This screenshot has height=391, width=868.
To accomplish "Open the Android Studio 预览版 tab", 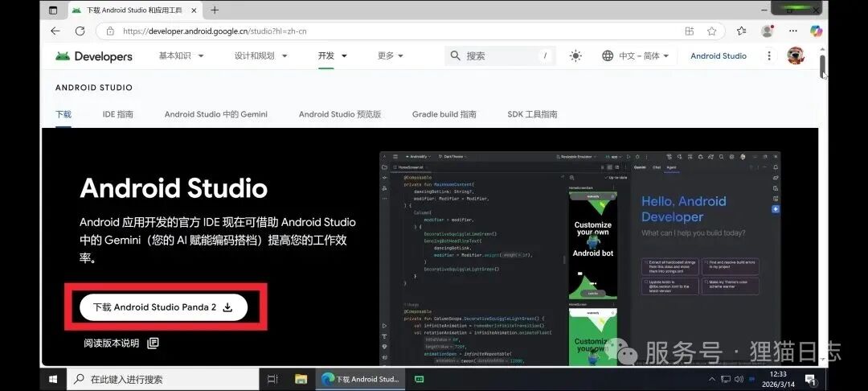I will click(x=340, y=114).
